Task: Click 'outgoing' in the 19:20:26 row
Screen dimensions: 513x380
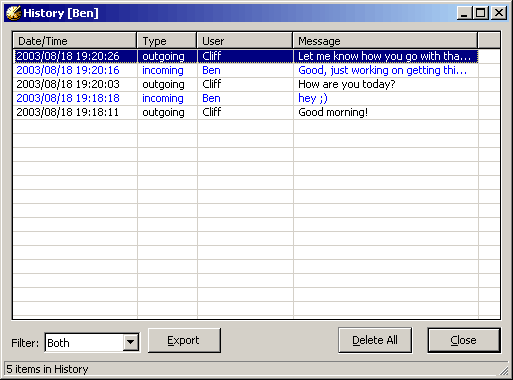Action: point(163,56)
